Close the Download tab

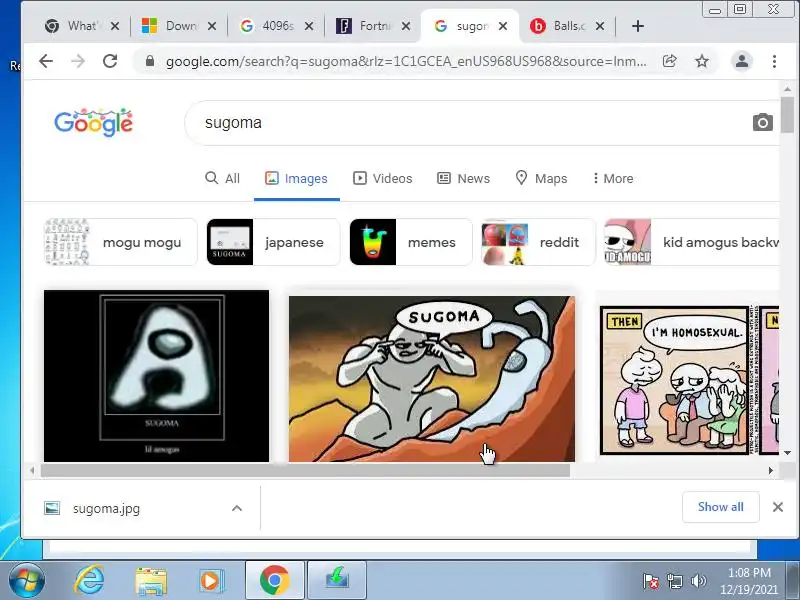click(x=212, y=26)
